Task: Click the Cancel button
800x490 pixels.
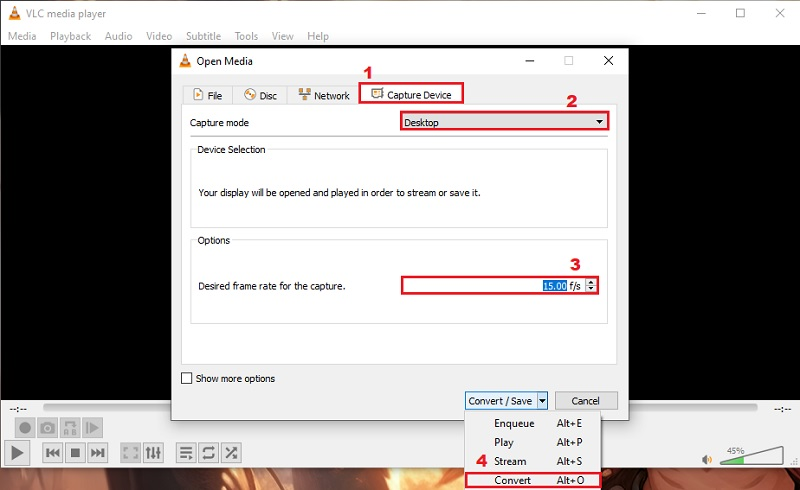Action: coord(586,401)
